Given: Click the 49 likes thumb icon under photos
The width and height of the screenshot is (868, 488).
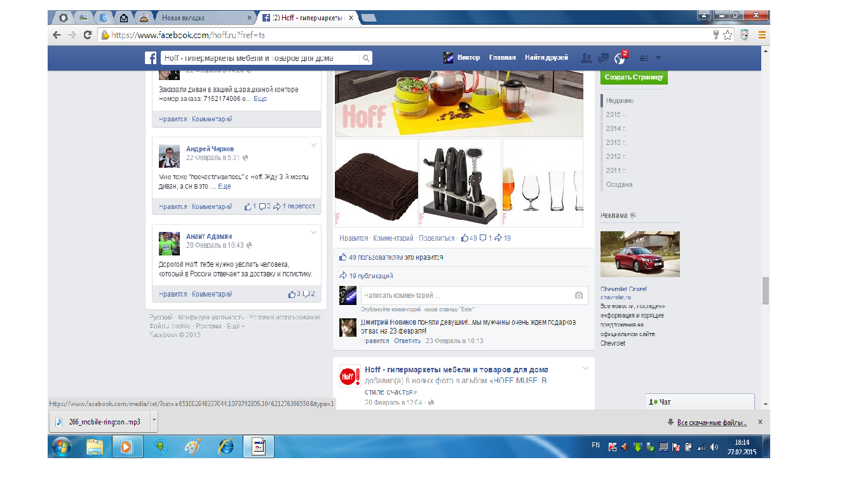Looking at the screenshot, I should [x=465, y=238].
